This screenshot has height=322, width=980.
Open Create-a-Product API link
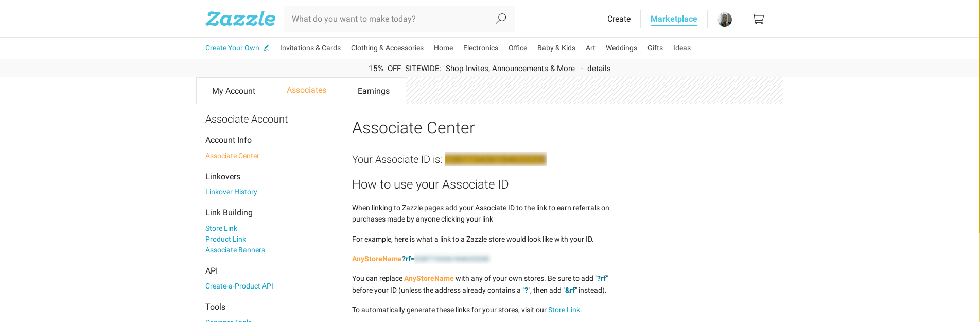pos(239,286)
